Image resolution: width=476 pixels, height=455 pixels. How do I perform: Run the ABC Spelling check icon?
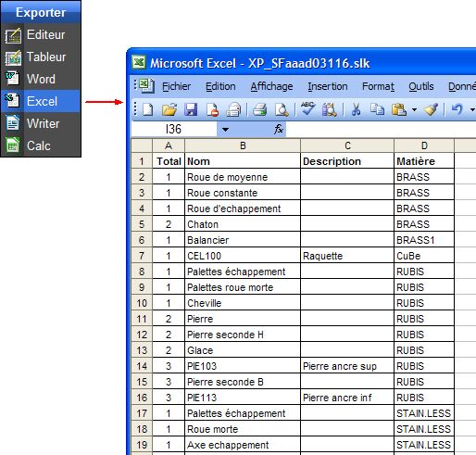307,109
